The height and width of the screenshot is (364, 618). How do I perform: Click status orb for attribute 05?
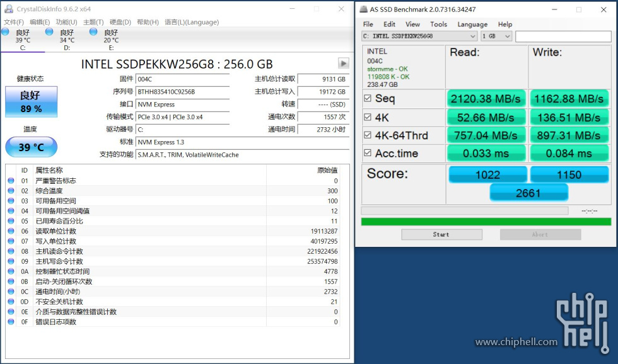pyautogui.click(x=11, y=221)
